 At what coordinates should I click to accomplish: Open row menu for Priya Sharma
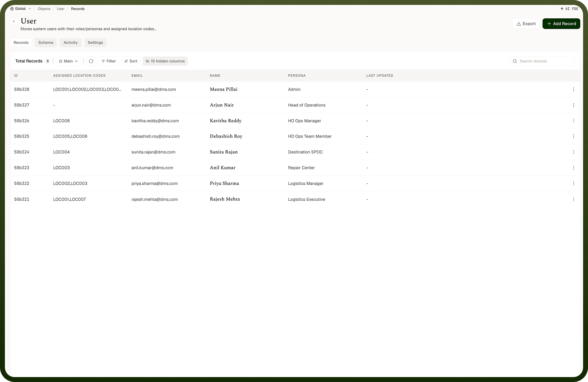[x=573, y=183]
